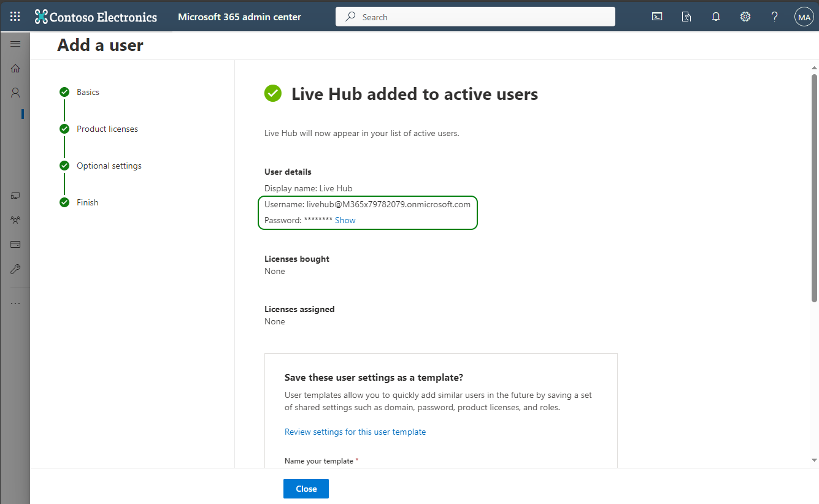This screenshot has width=819, height=504.
Task: Open the app launcher waffle icon
Action: pos(15,17)
